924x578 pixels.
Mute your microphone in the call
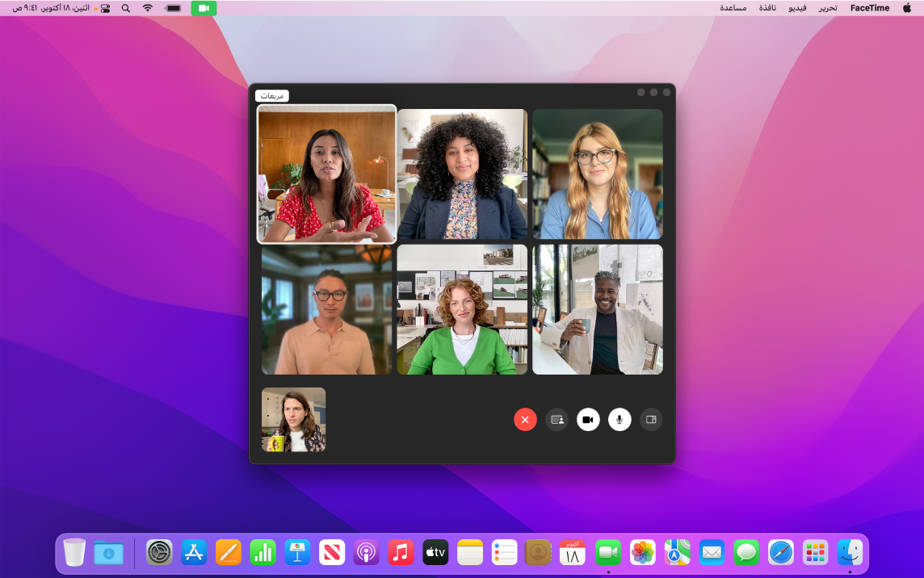tap(619, 420)
